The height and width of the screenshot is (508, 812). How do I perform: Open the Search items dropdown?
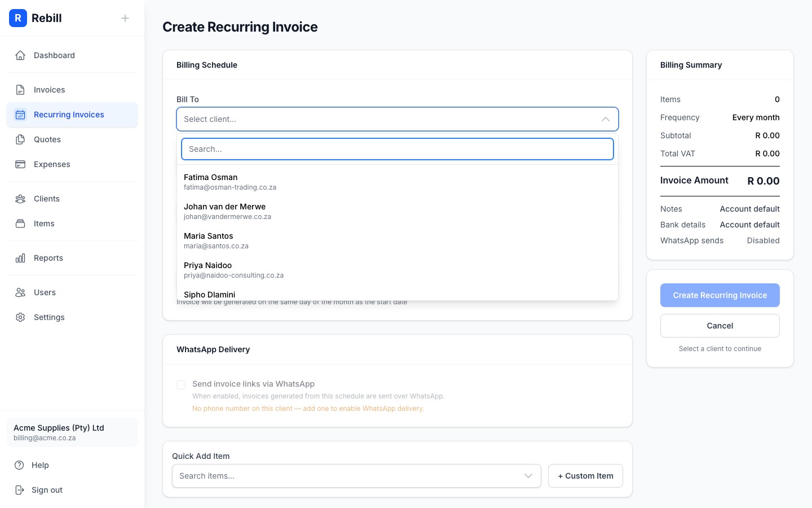pyautogui.click(x=356, y=476)
